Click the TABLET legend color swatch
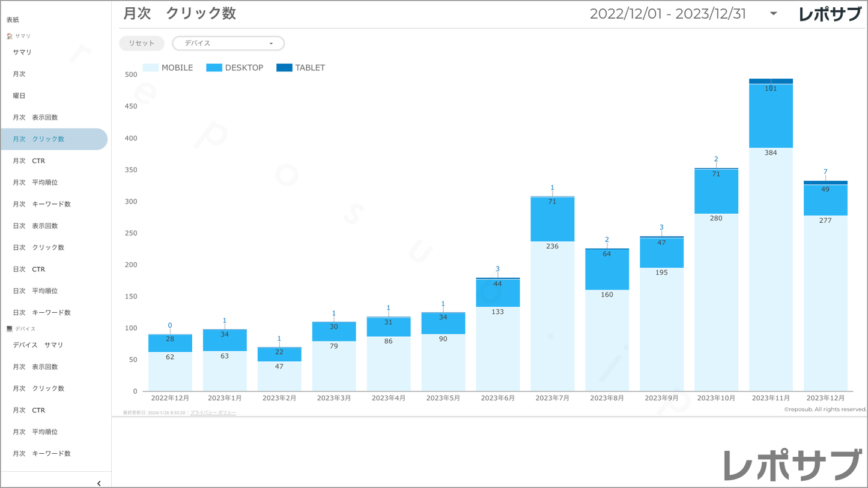The width and height of the screenshot is (868, 488). click(284, 68)
